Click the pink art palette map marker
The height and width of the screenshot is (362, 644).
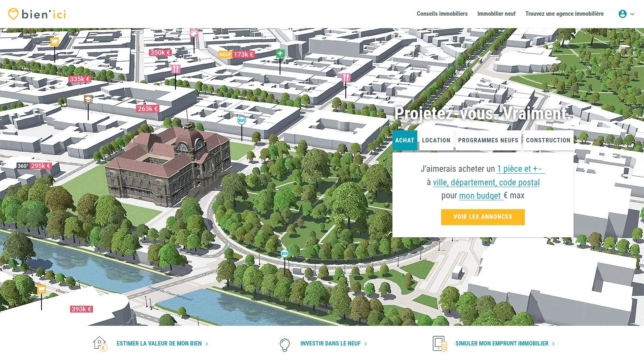[194, 33]
